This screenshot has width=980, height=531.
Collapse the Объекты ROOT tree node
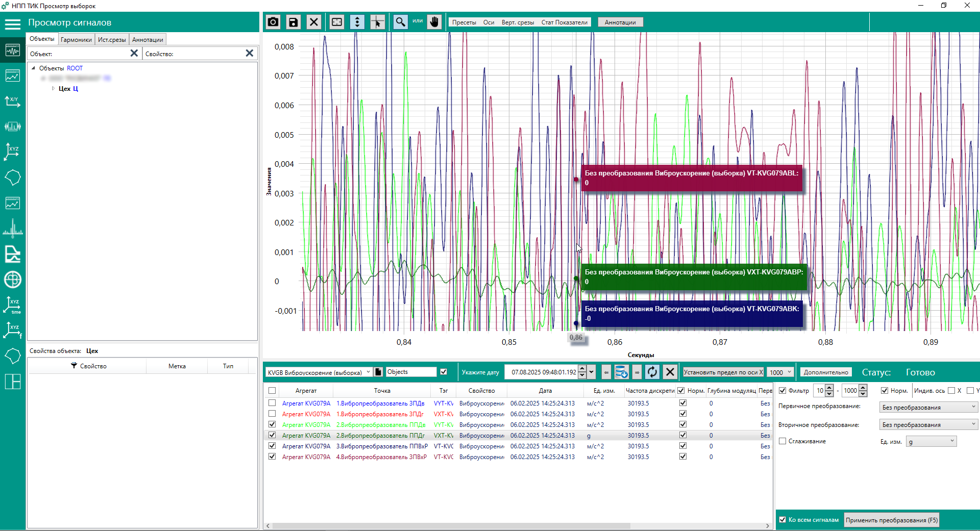(34, 68)
